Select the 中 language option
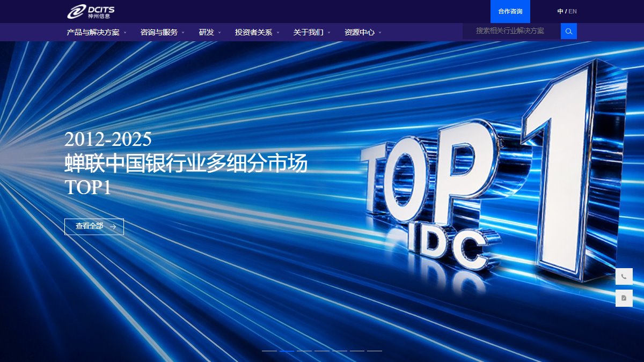This screenshot has width=644, height=362. (560, 11)
